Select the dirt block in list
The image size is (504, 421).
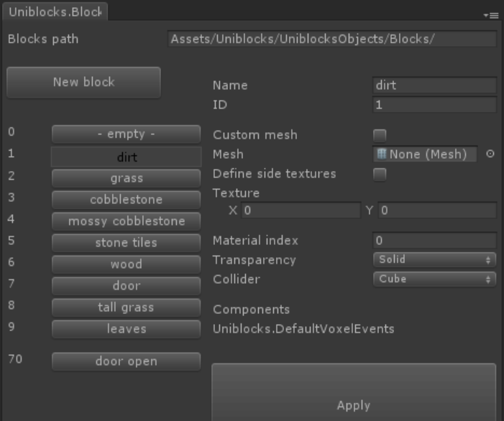click(x=127, y=157)
